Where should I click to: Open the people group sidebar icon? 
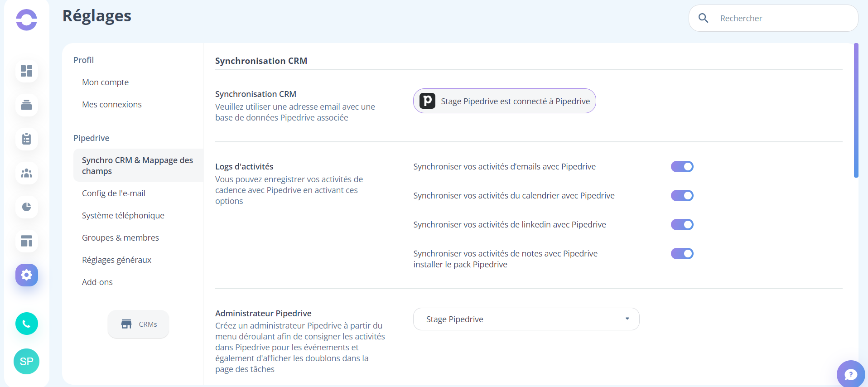click(27, 173)
